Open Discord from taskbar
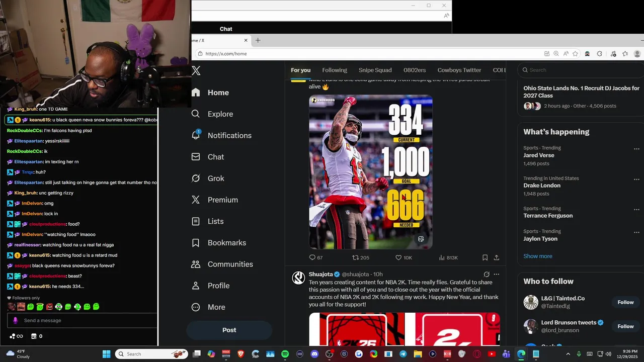This screenshot has height=362, width=644. [314, 354]
